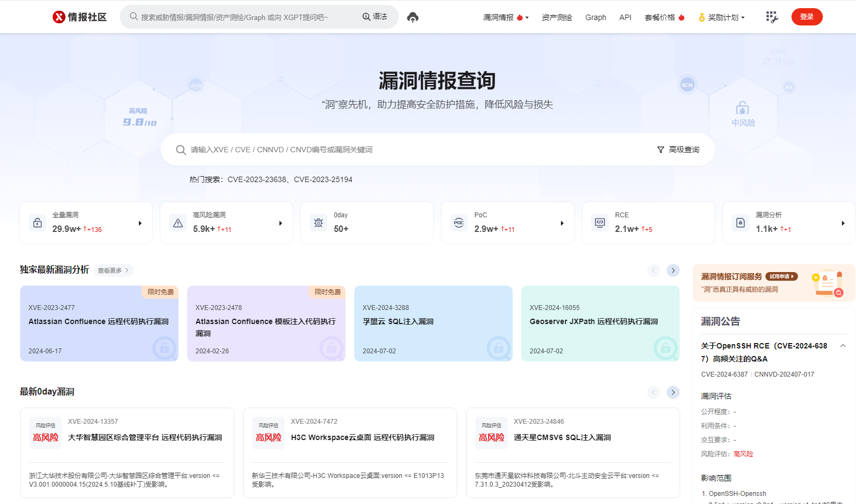Screen dimensions: 856x504
Task: Click the 高风险漏洞 warning triangle icon
Action: pos(178,223)
